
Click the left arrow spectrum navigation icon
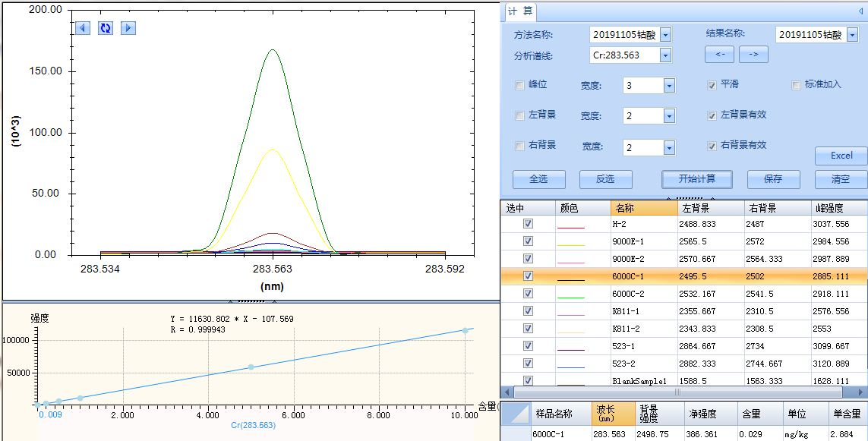pyautogui.click(x=83, y=28)
